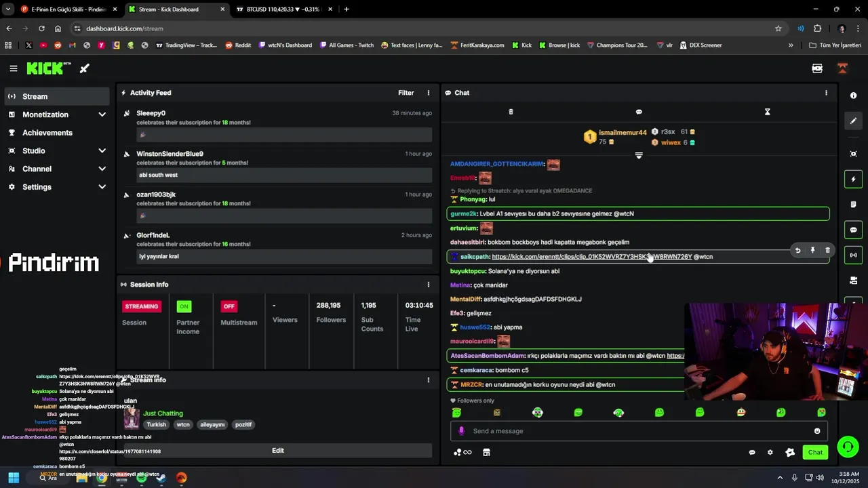Click the screen capture icon in the right sidebar
The height and width of the screenshot is (488, 868).
click(x=853, y=154)
